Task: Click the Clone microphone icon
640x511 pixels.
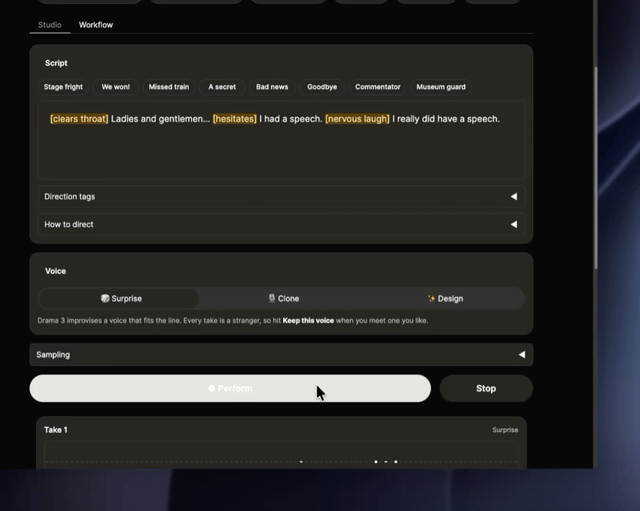Action: point(272,298)
